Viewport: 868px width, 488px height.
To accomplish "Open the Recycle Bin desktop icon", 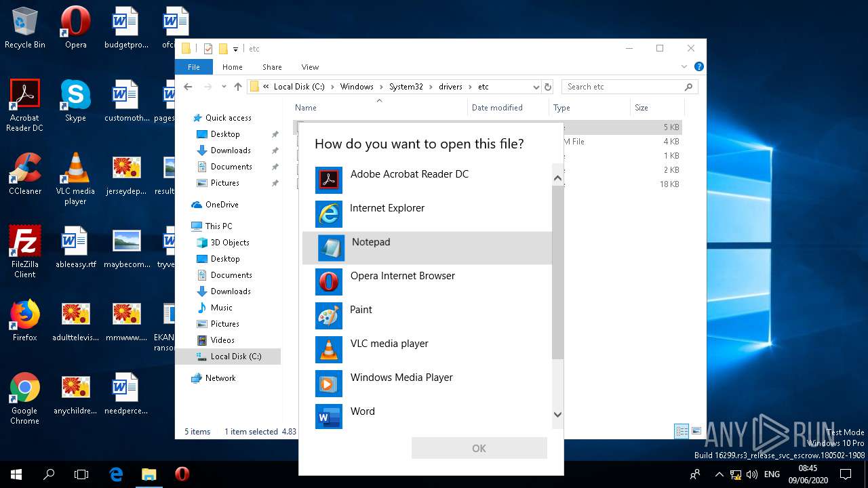I will click(x=25, y=28).
